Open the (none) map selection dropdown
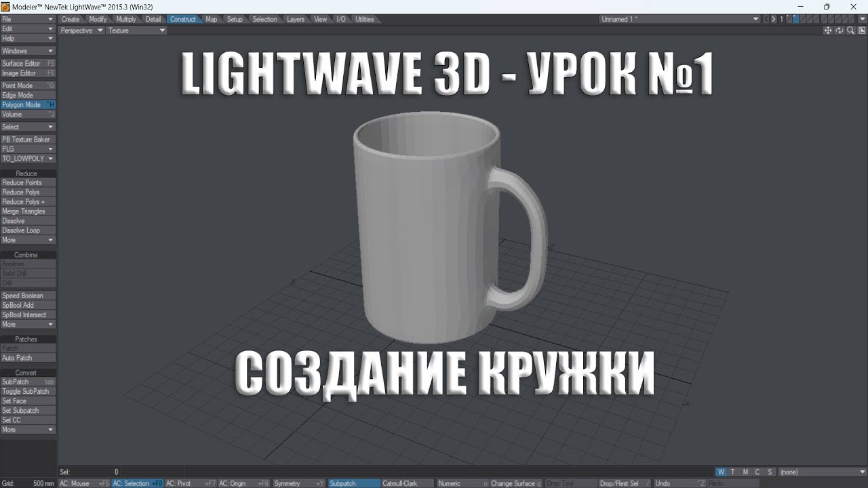The width and height of the screenshot is (868, 488). point(823,472)
